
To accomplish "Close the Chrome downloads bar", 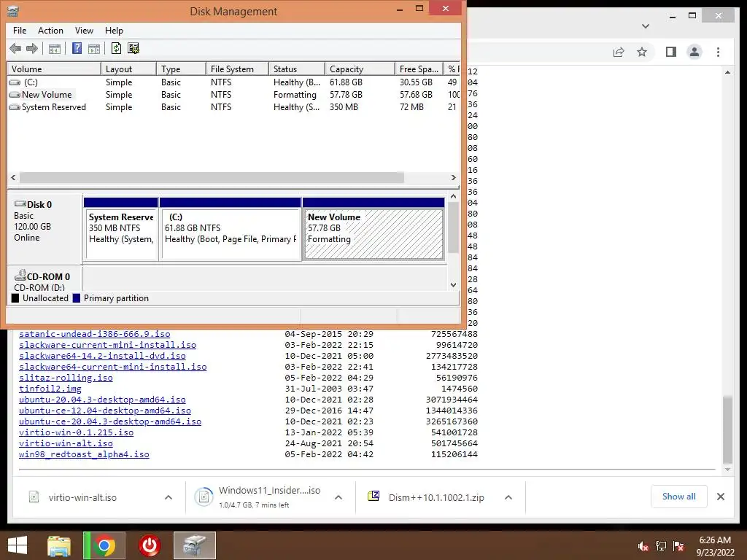I will [x=720, y=497].
